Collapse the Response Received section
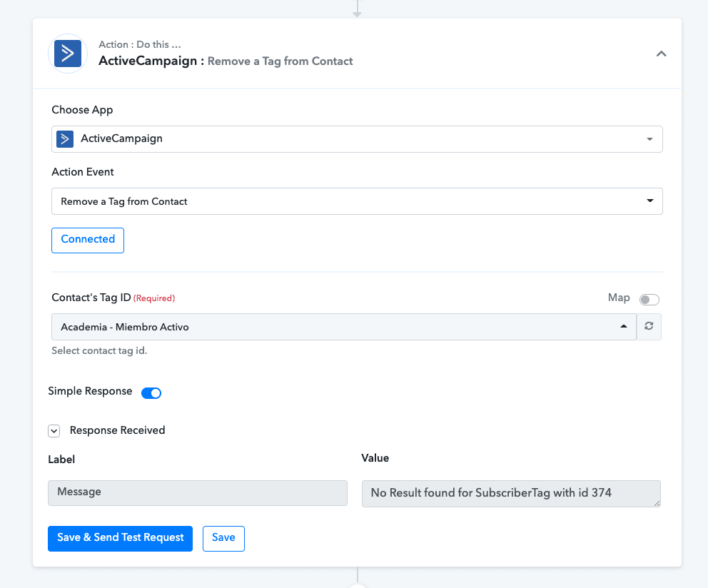Viewport: 708px width, 588px height. pyautogui.click(x=54, y=431)
